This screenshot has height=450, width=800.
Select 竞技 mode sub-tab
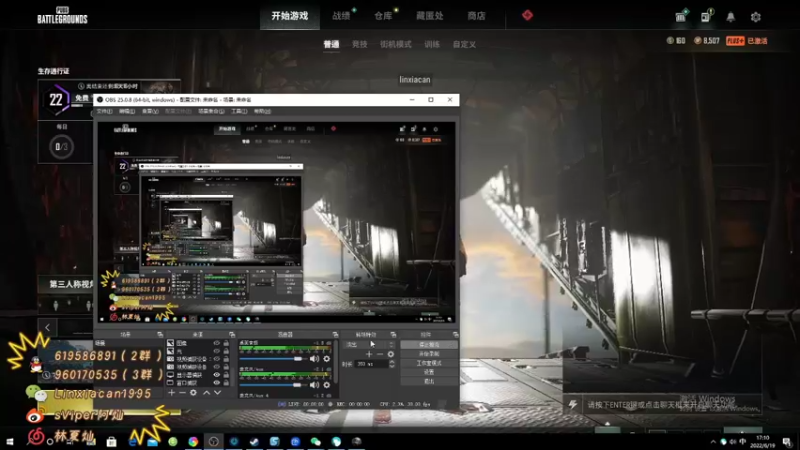[360, 44]
